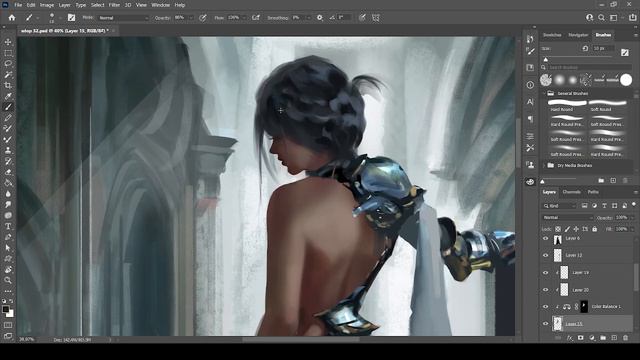Open the Window menu
Screen dimensions: 640x360
(160, 5)
